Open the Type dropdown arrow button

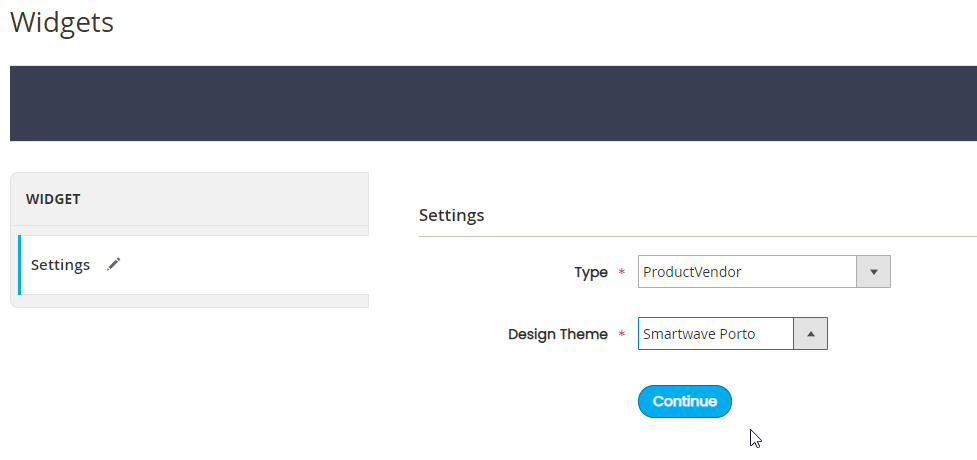point(873,272)
